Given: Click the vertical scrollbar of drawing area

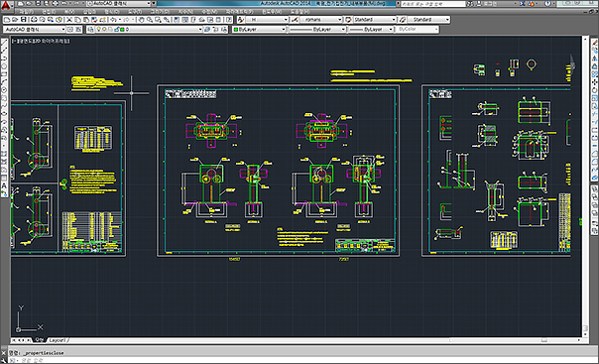Looking at the screenshot, I should point(585,186).
